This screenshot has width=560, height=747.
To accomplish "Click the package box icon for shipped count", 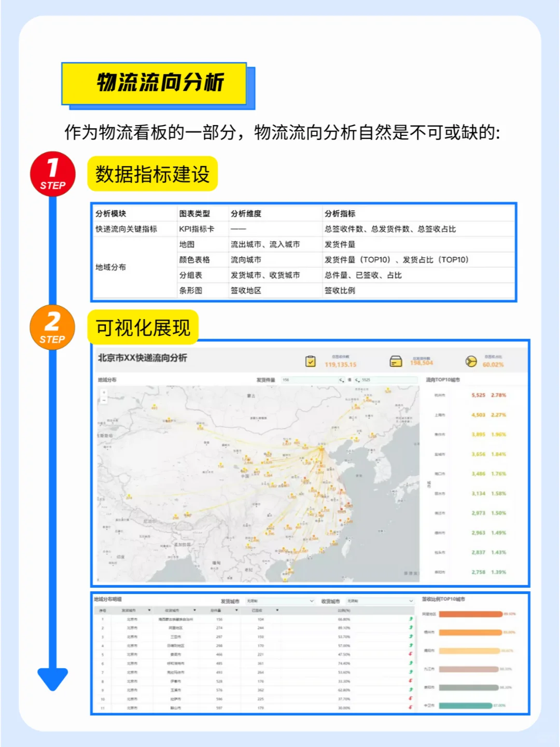I will point(396,361).
